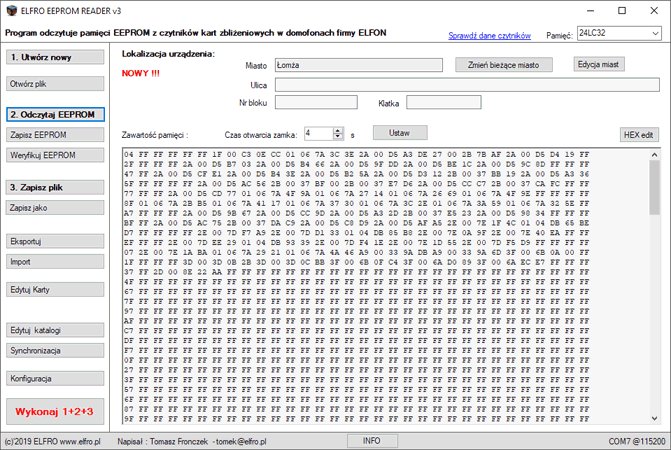Click Ustaw to set lock time
The image size is (671, 450).
coord(400,133)
